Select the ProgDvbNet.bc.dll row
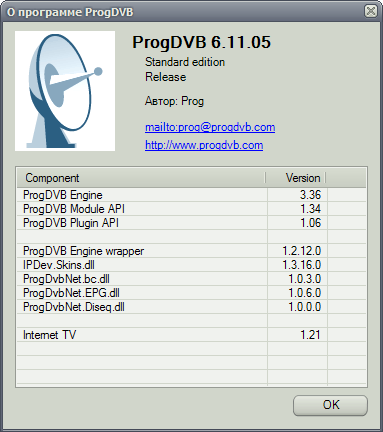Image resolution: width=383 pixels, height=432 pixels. 192,279
